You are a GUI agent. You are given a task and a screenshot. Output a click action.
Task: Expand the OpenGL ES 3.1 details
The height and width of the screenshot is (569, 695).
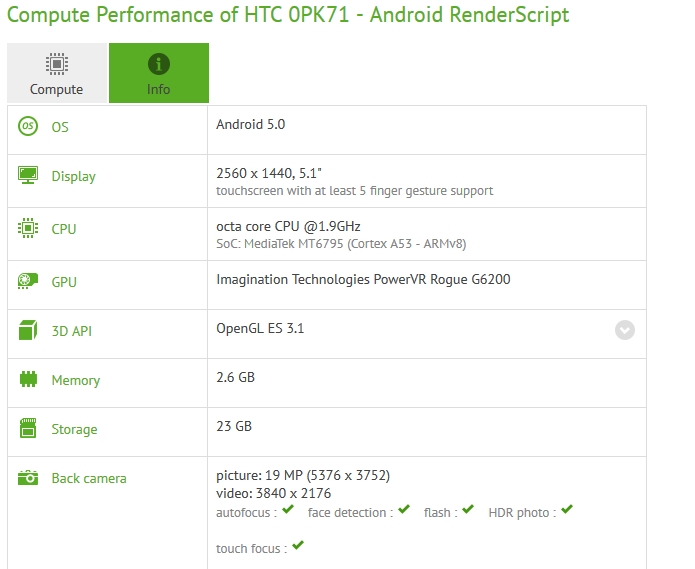click(x=625, y=330)
